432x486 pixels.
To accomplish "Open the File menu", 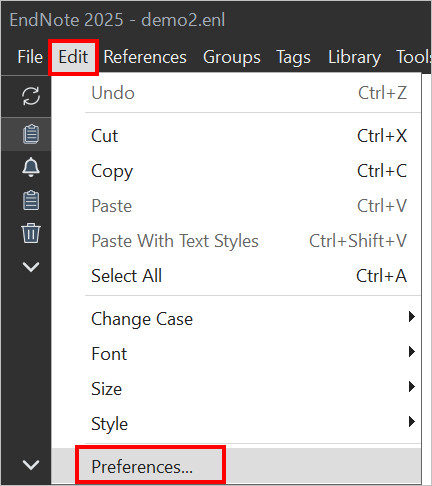I will [30, 57].
